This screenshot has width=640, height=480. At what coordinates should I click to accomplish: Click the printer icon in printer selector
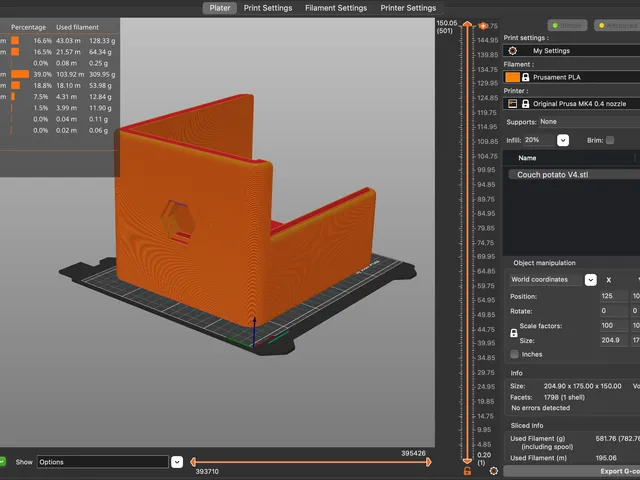tap(512, 104)
